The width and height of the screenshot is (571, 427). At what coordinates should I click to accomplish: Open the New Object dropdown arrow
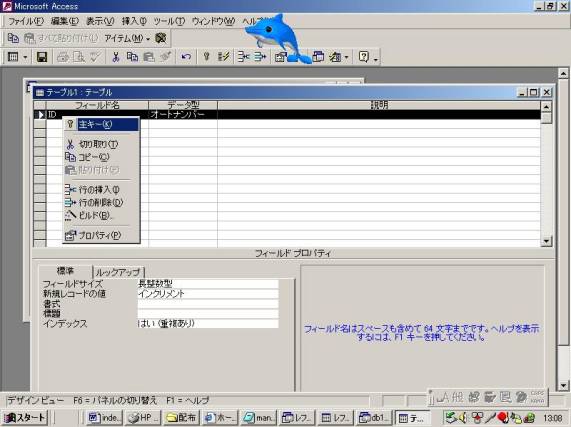pos(346,57)
